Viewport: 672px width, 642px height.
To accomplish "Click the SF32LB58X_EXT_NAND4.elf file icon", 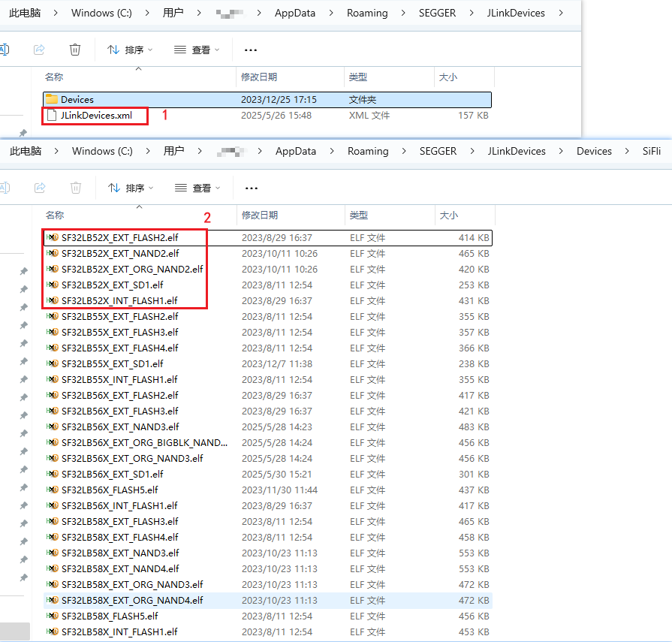I will [x=53, y=568].
